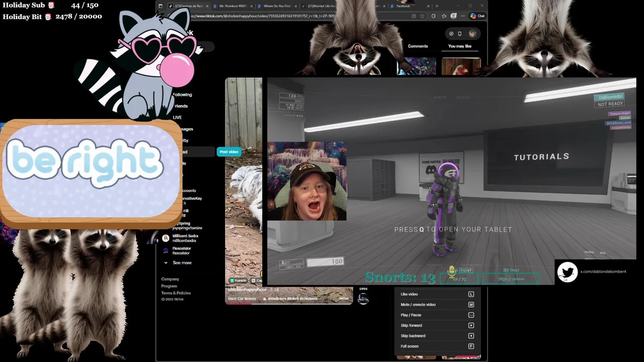Viewport: 644px width, 362px height.
Task: Click the music disc icon below video
Action: coord(363,299)
